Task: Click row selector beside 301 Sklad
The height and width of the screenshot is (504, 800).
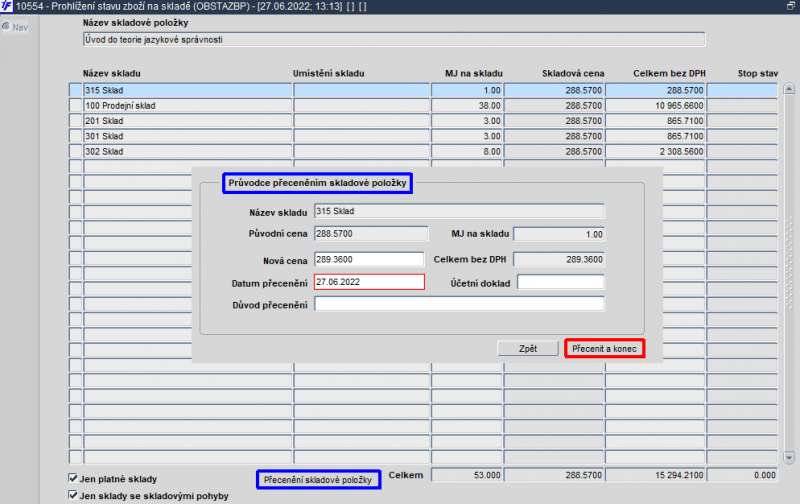Action: click(x=76, y=136)
